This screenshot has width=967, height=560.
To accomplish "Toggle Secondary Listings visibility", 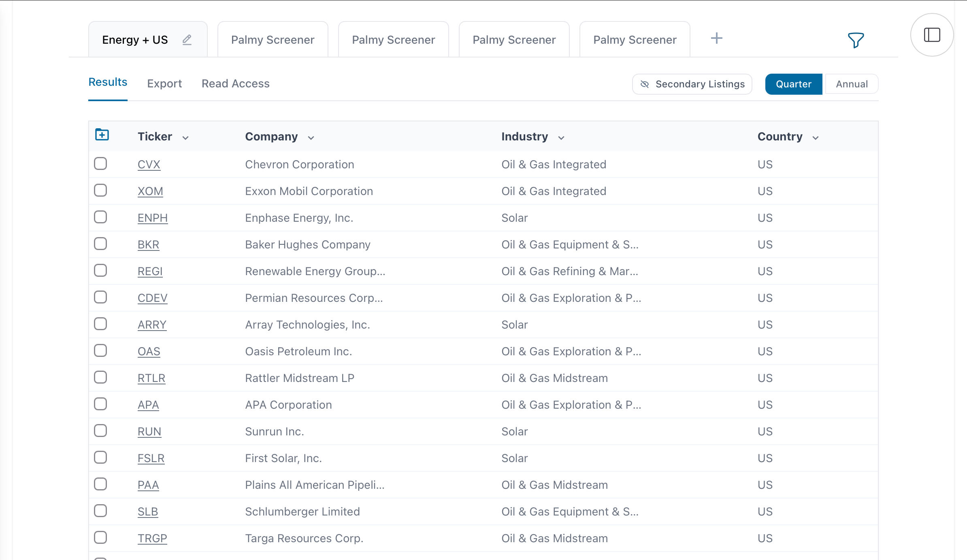I will (x=692, y=84).
